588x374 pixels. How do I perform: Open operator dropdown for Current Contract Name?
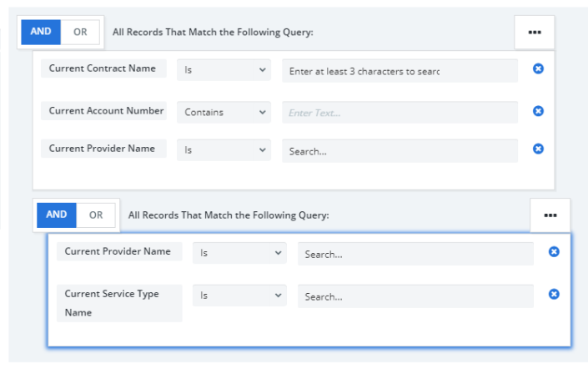coord(224,71)
